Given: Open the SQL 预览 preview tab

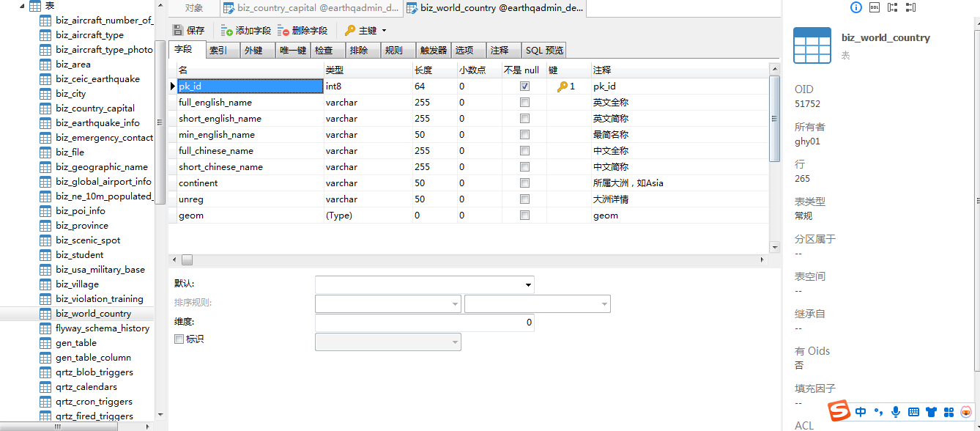Looking at the screenshot, I should tap(544, 50).
